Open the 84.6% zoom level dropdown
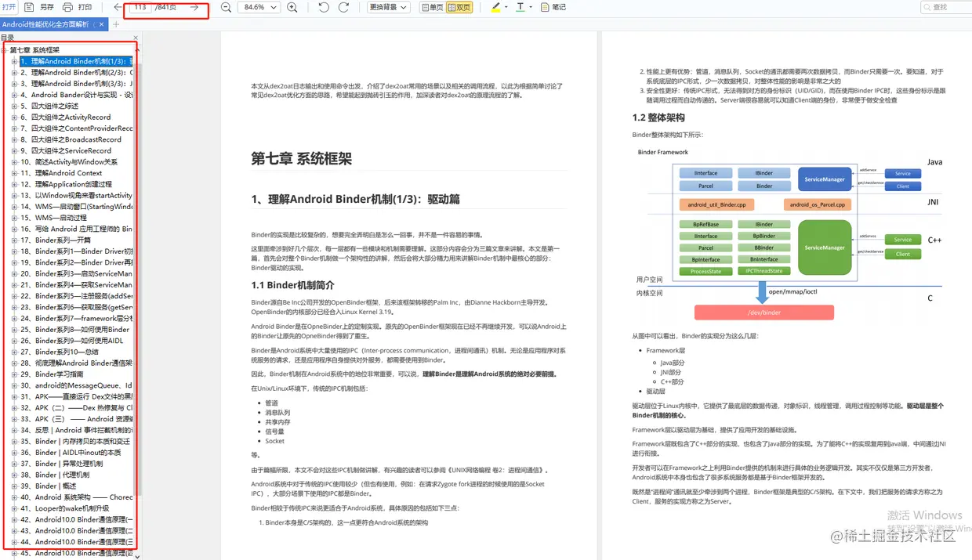Viewport: 972px width, 560px height. (259, 7)
